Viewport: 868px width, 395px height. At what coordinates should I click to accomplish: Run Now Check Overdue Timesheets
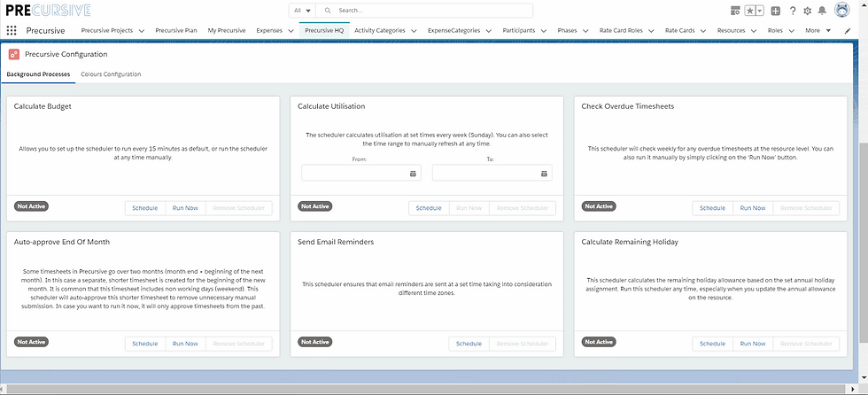click(753, 208)
